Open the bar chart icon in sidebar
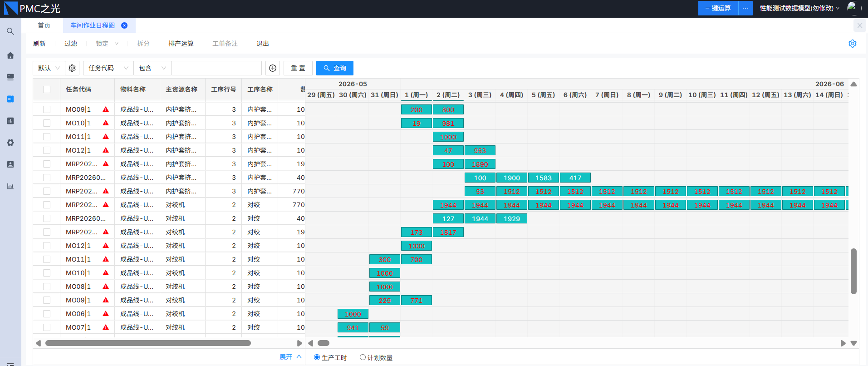The image size is (868, 366). point(10,121)
